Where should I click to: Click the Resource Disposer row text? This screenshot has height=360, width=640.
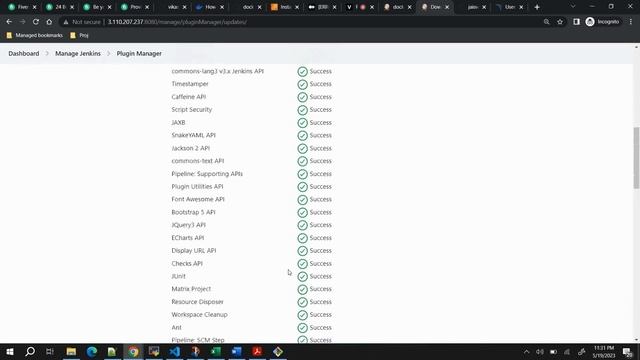pyautogui.click(x=198, y=302)
